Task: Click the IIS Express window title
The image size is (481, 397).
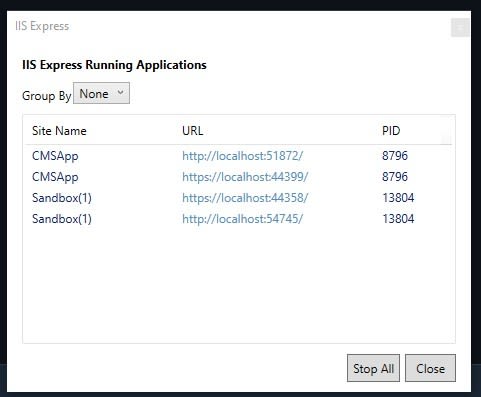Action: pos(42,26)
